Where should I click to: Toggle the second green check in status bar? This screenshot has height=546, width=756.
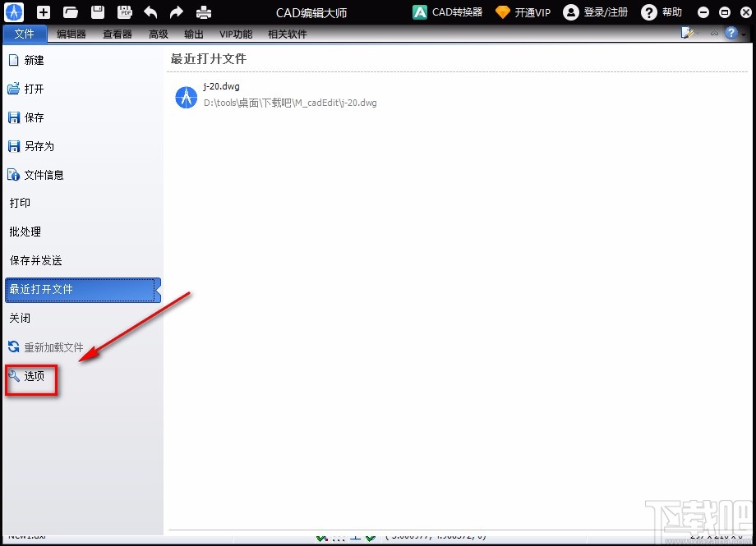(370, 539)
